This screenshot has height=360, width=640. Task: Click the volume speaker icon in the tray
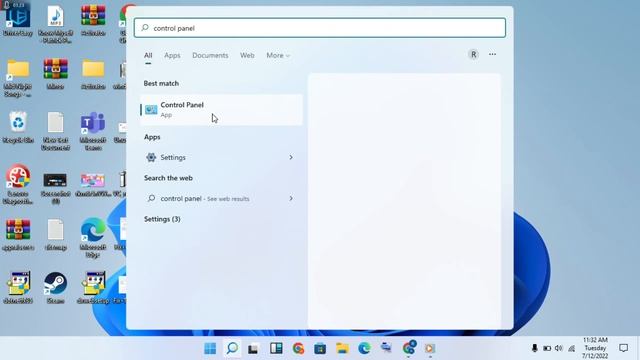point(559,348)
